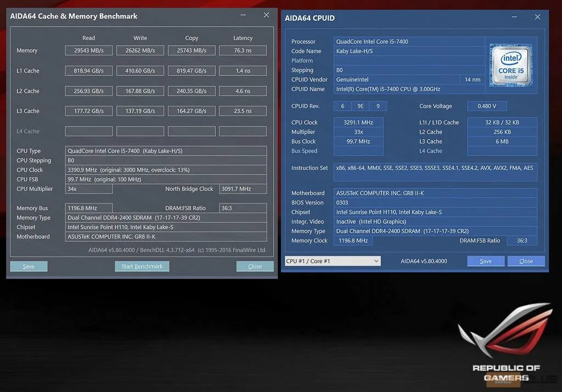The height and width of the screenshot is (392, 562).
Task: Click L3 Cache 6 MB value
Action: (x=502, y=141)
